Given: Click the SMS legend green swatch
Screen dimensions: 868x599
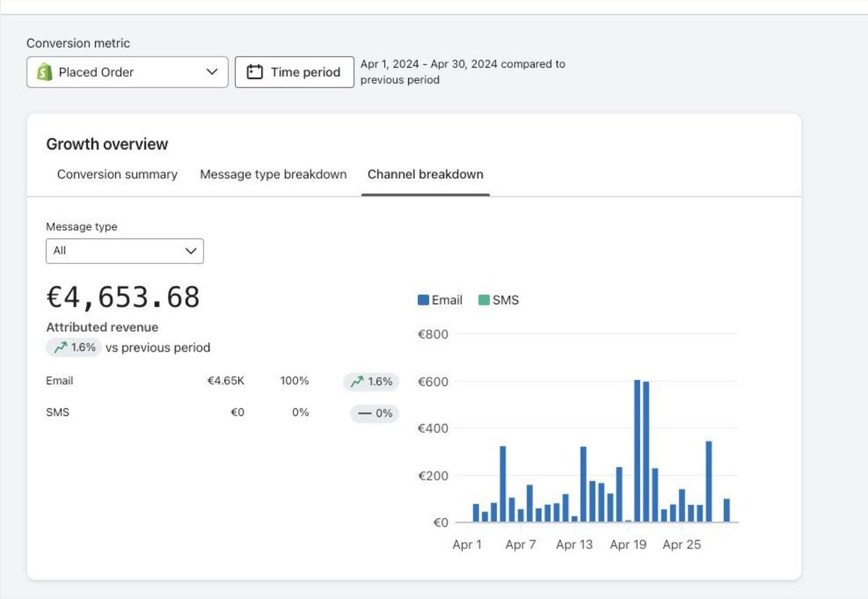Looking at the screenshot, I should [x=484, y=300].
